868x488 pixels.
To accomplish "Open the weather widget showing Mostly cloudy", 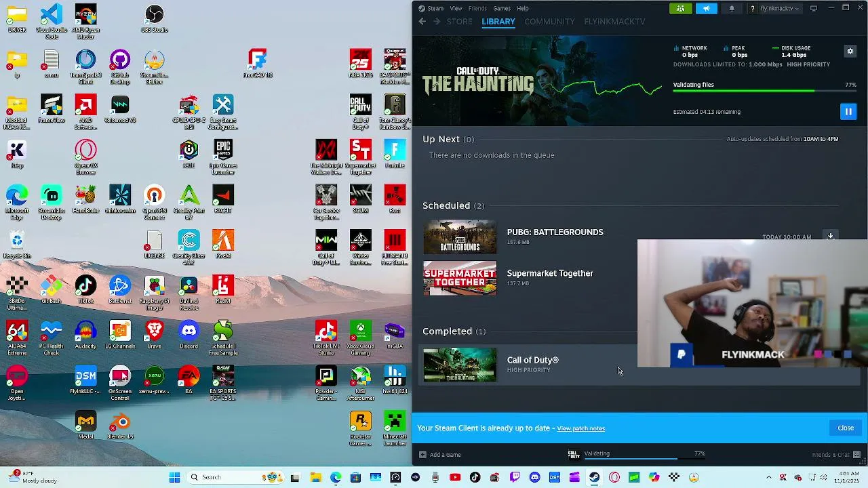I will click(x=33, y=477).
